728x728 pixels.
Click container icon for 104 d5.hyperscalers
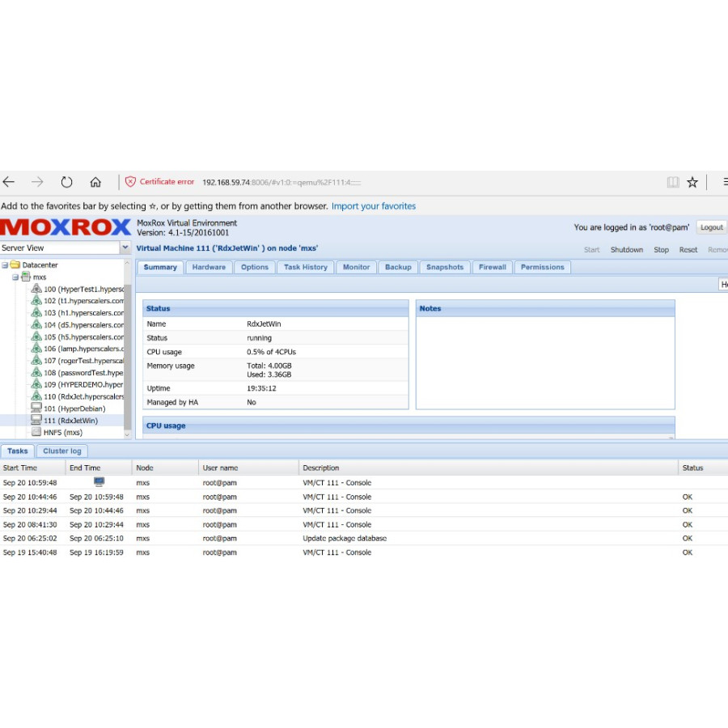click(36, 324)
